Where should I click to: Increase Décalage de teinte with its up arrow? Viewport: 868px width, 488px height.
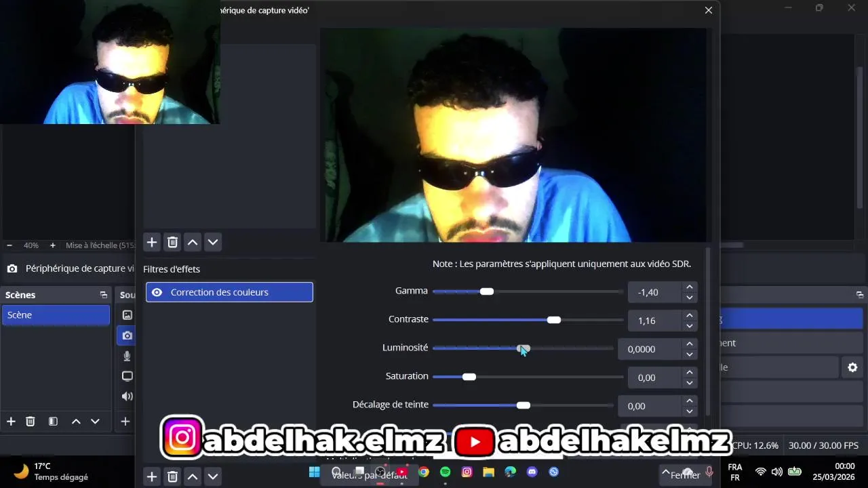coord(690,401)
